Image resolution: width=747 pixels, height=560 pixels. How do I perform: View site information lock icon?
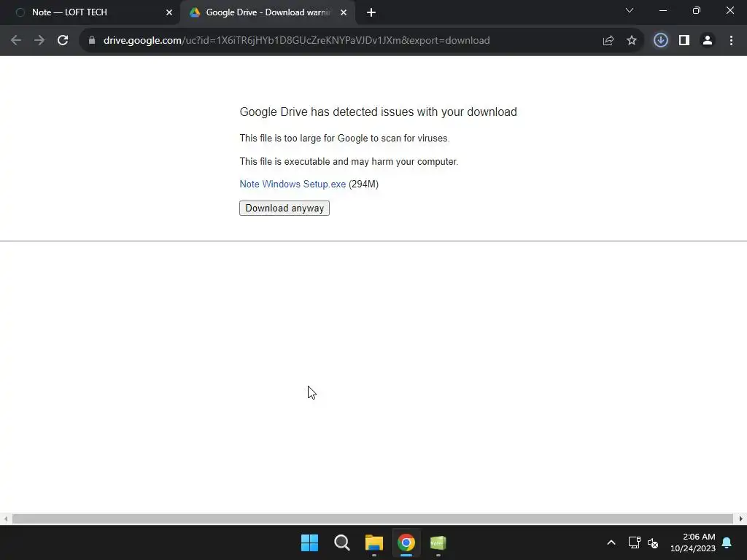click(x=92, y=41)
